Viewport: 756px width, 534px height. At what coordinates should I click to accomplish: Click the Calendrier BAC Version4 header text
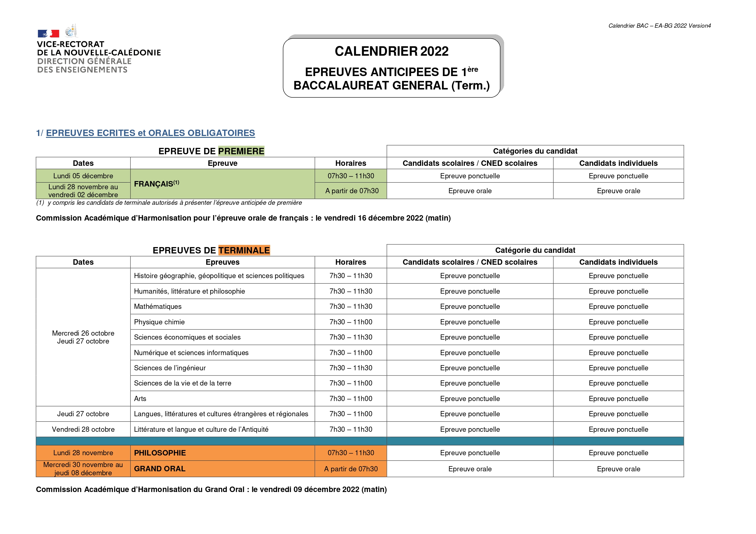point(659,26)
